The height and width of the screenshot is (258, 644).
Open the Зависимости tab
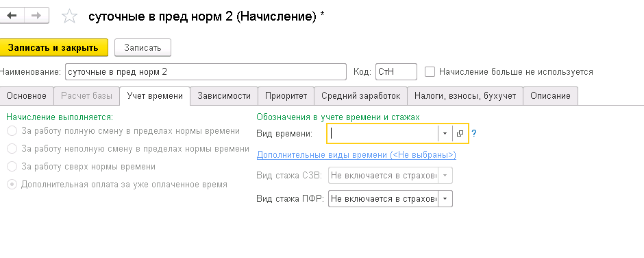224,96
